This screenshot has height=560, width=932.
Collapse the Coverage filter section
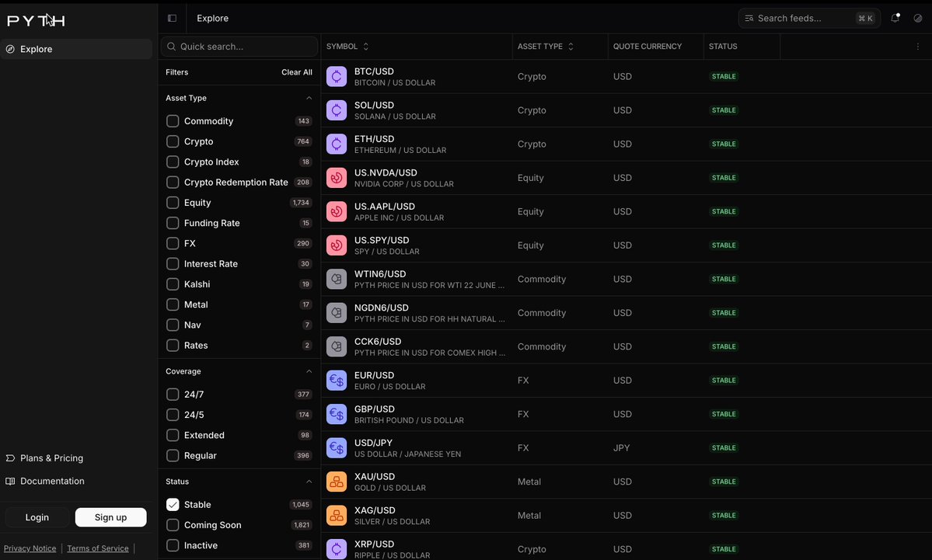[x=309, y=371]
